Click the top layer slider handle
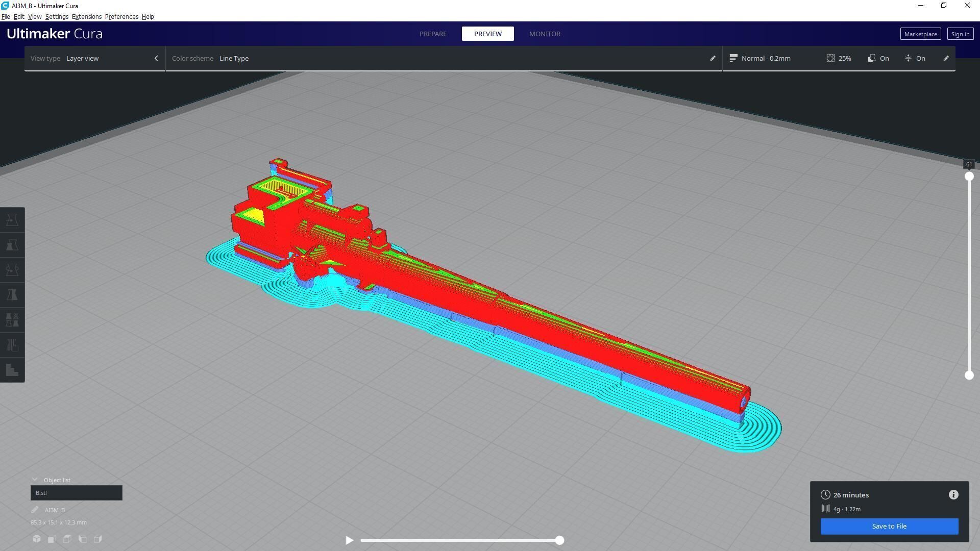 [969, 177]
